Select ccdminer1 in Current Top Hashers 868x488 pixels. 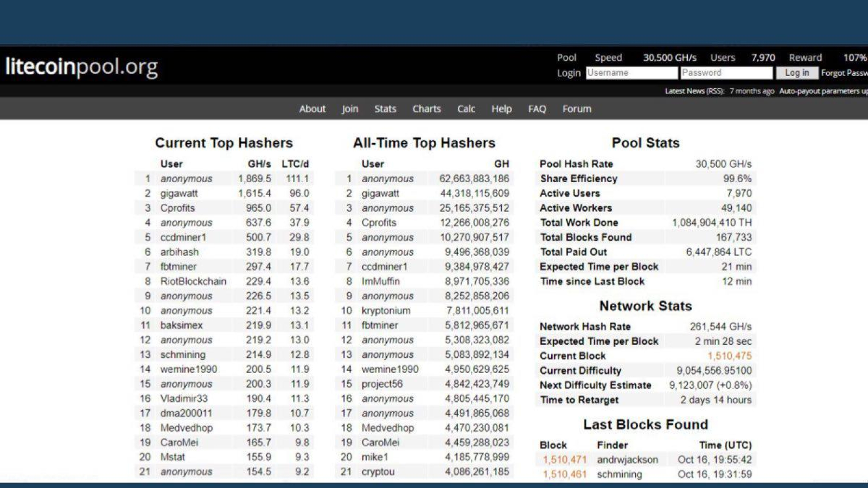183,237
